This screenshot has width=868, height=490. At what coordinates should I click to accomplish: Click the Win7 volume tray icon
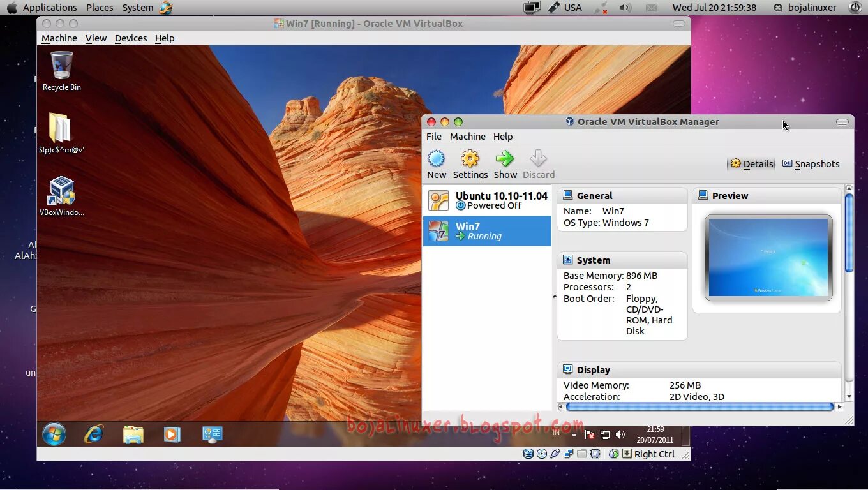coord(620,434)
